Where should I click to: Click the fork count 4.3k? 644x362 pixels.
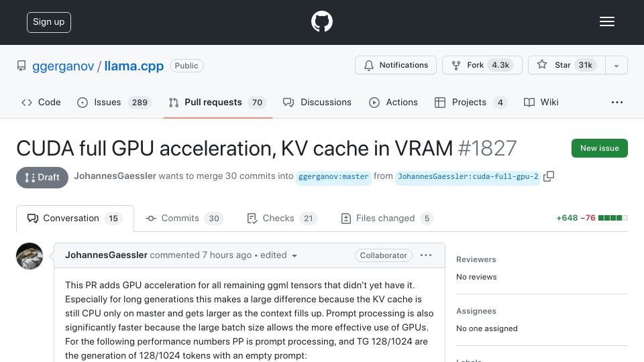pos(500,65)
